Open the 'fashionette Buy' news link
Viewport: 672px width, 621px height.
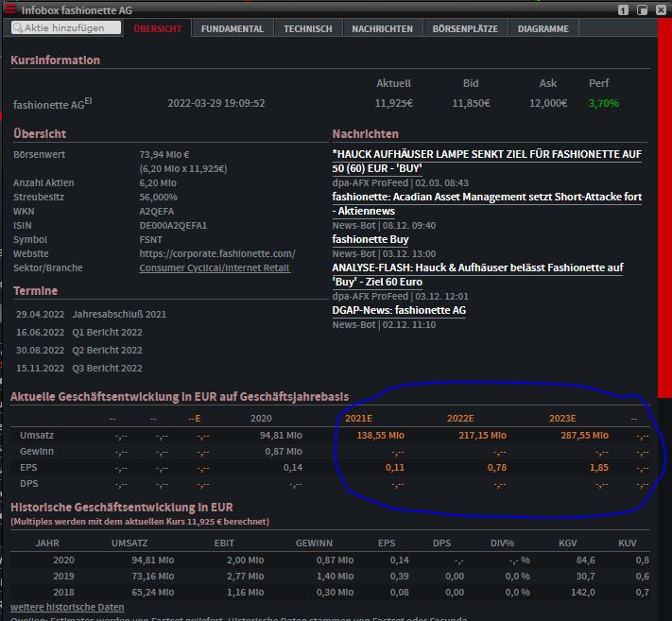coord(370,239)
